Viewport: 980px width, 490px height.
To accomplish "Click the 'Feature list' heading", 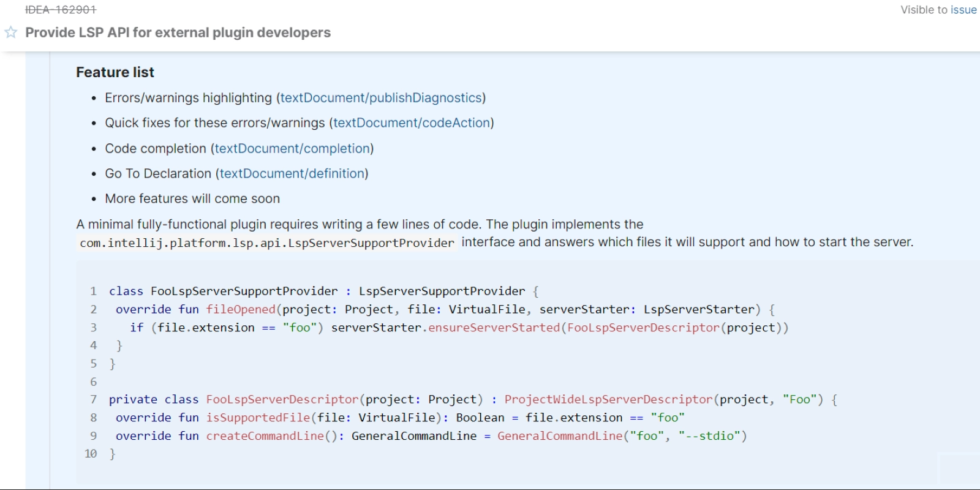I will (x=115, y=72).
